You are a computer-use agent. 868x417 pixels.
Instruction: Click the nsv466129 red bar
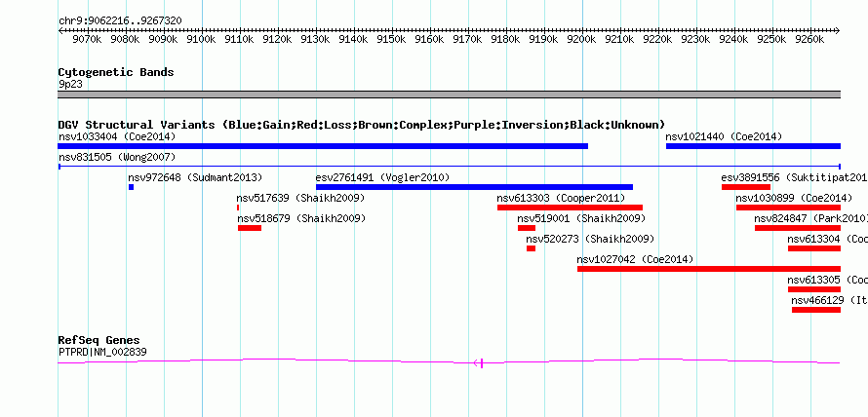(816, 310)
